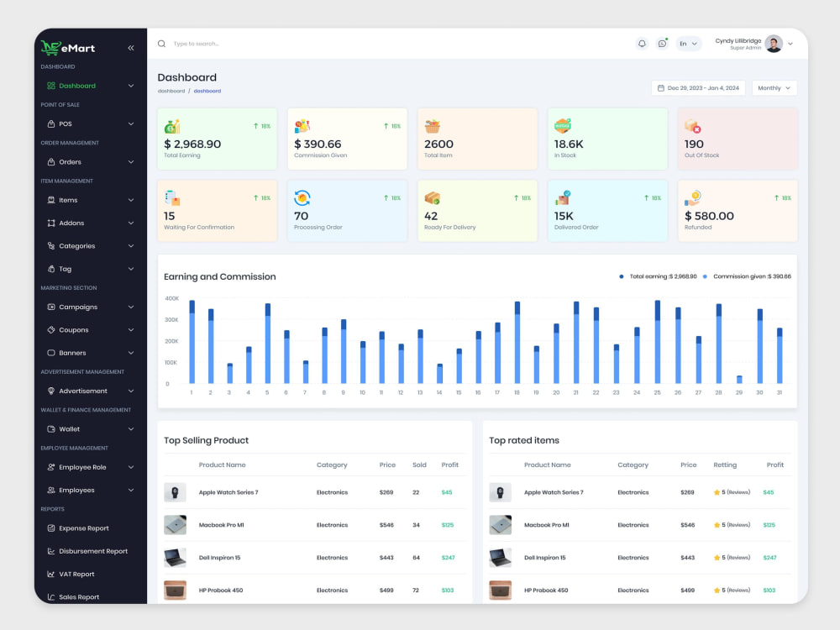Click the search magnifier icon
Viewport: 840px width, 630px height.
point(161,44)
